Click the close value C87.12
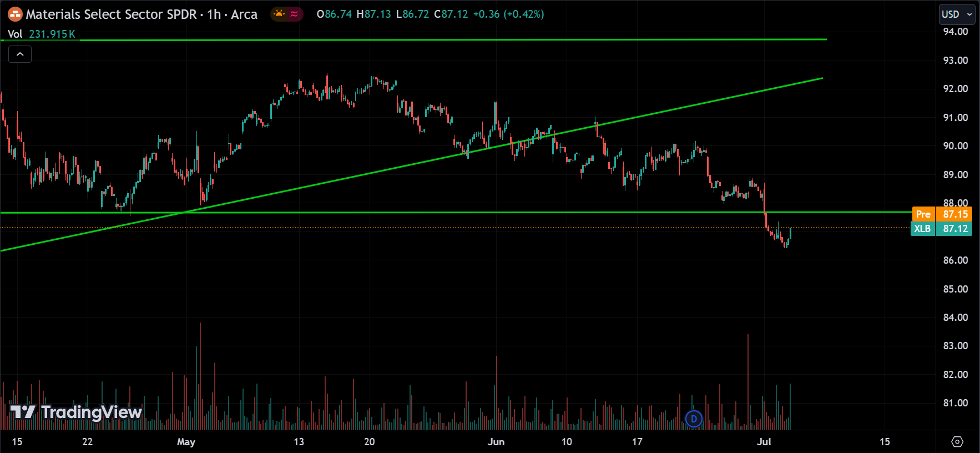This screenshot has height=453, width=980. click(451, 14)
